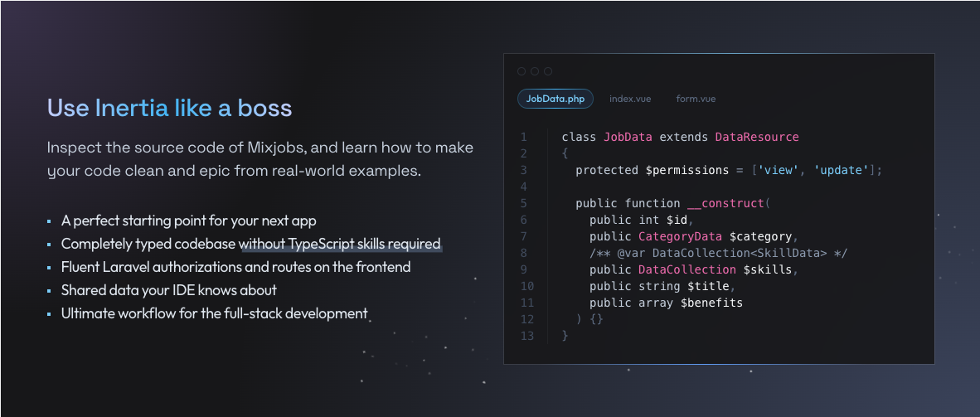Click 'Shared data your IDE knows about'
Viewport: 980px width, 417px height.
point(169,290)
